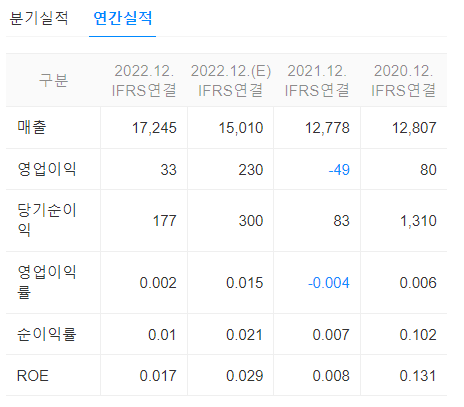This screenshot has height=407, width=464.
Task: Click the 영업이익률 row label
Action: [47, 282]
